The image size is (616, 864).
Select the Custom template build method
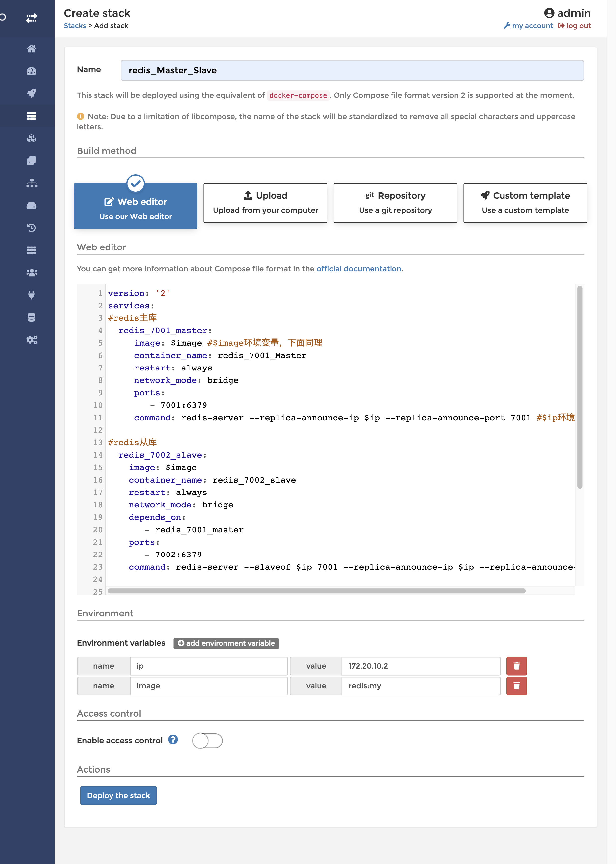click(525, 202)
